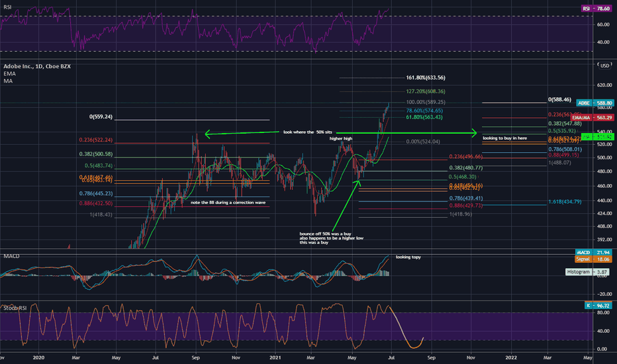Select the 0.5(535.92) retracement label

coord(562,131)
